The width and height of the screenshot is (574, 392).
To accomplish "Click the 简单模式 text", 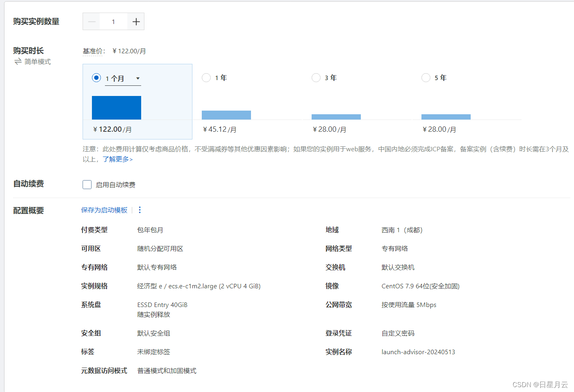I will tap(37, 61).
